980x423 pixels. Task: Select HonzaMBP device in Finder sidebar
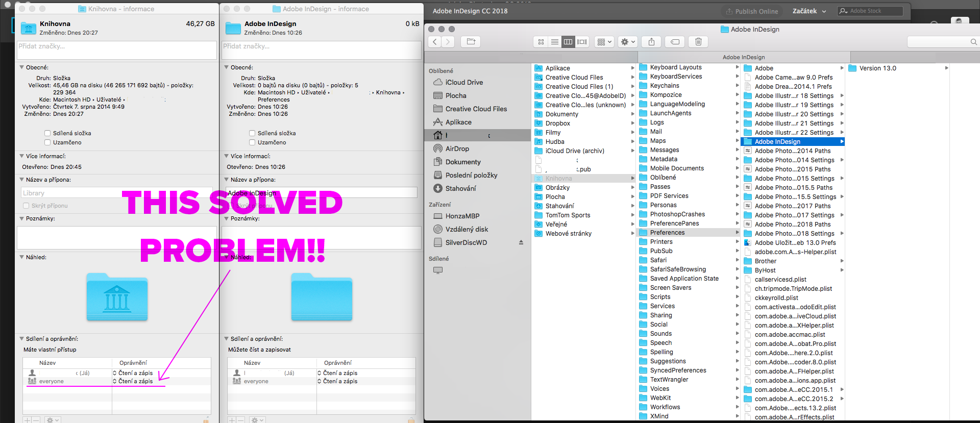click(x=462, y=216)
